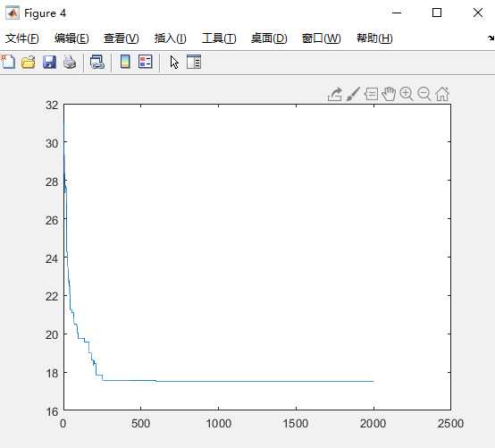495x448 pixels.
Task: Click the Link Plot toolbar icon
Action: pos(97,62)
